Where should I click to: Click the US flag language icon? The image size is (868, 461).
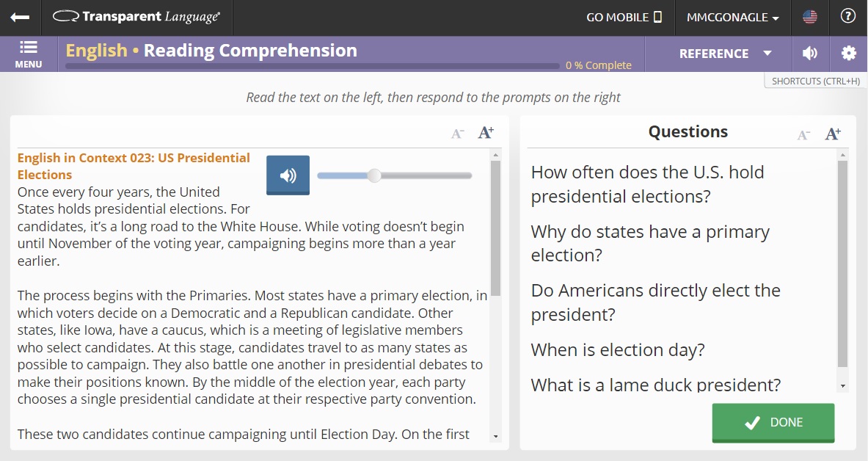pyautogui.click(x=810, y=17)
